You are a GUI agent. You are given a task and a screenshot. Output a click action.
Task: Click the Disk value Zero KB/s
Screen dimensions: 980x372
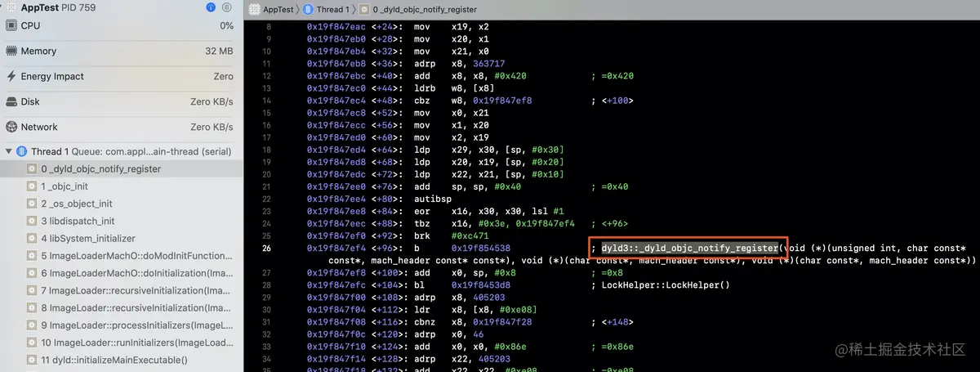(212, 101)
